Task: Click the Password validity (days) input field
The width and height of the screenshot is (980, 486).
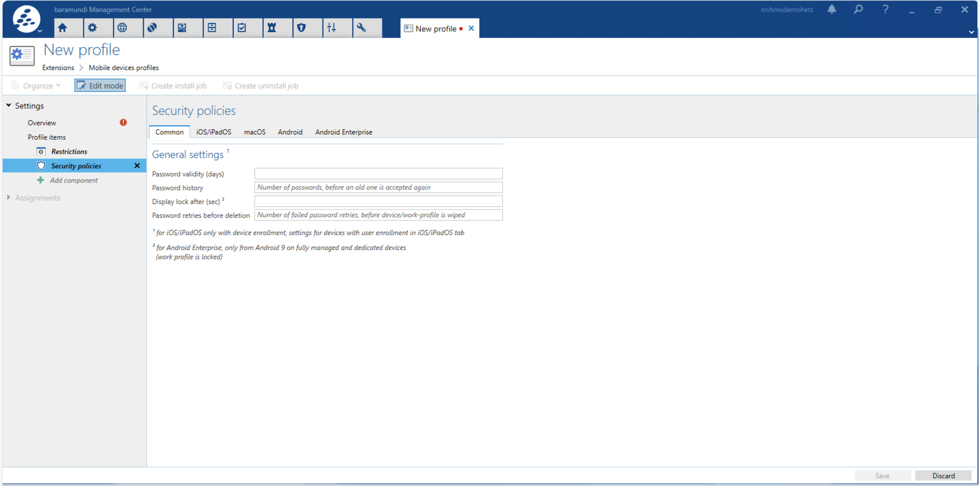Action: 378,174
